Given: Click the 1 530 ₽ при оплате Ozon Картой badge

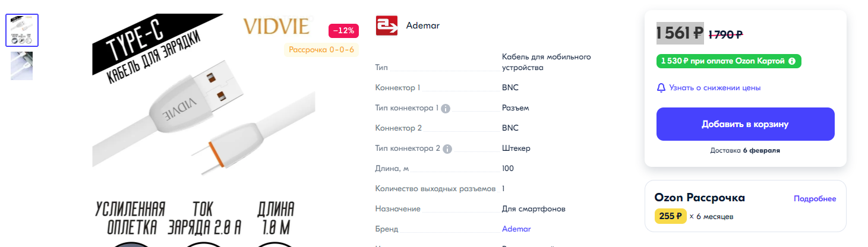Looking at the screenshot, I should [729, 61].
